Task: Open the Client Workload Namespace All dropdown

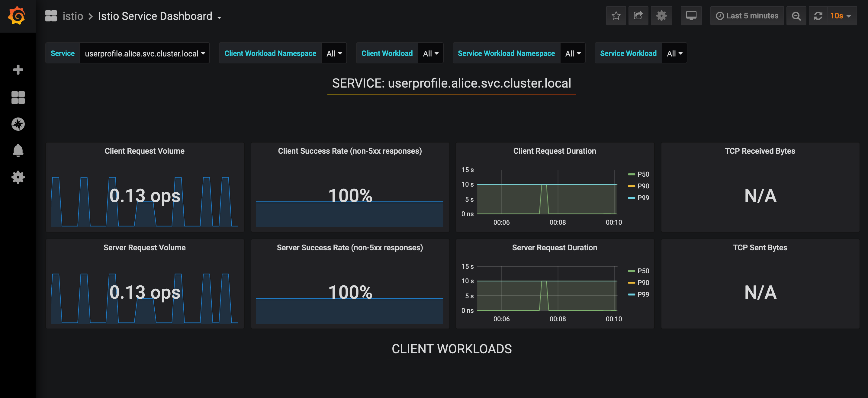Action: (334, 53)
